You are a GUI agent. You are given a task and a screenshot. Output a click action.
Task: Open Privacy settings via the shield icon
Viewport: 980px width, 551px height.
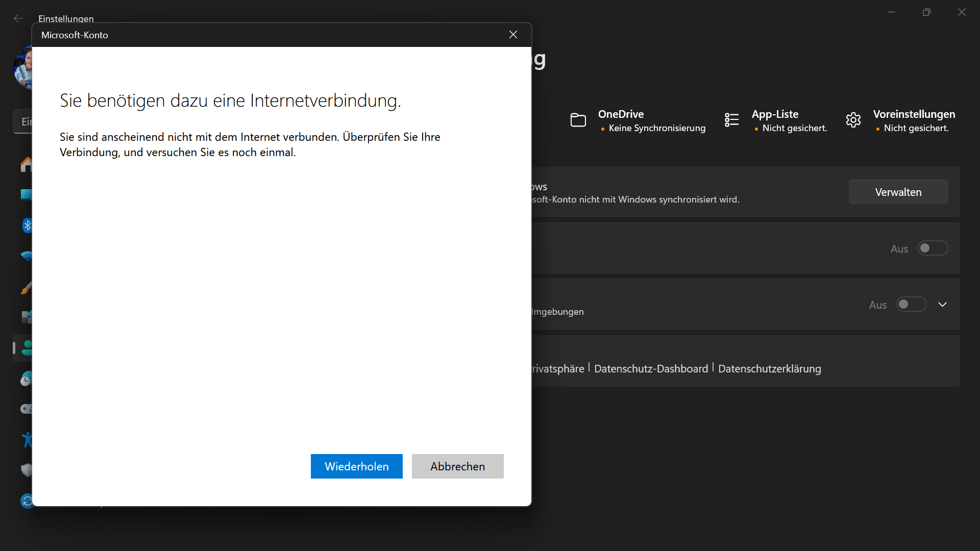27,470
